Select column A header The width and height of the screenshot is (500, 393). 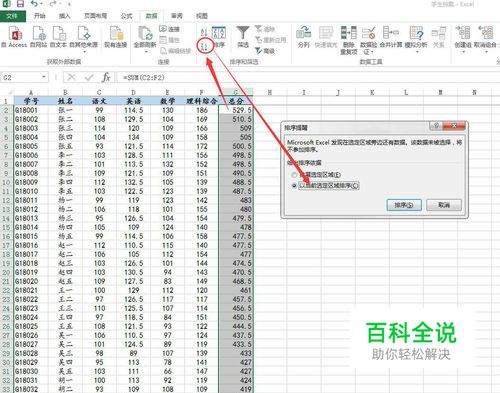point(31,92)
